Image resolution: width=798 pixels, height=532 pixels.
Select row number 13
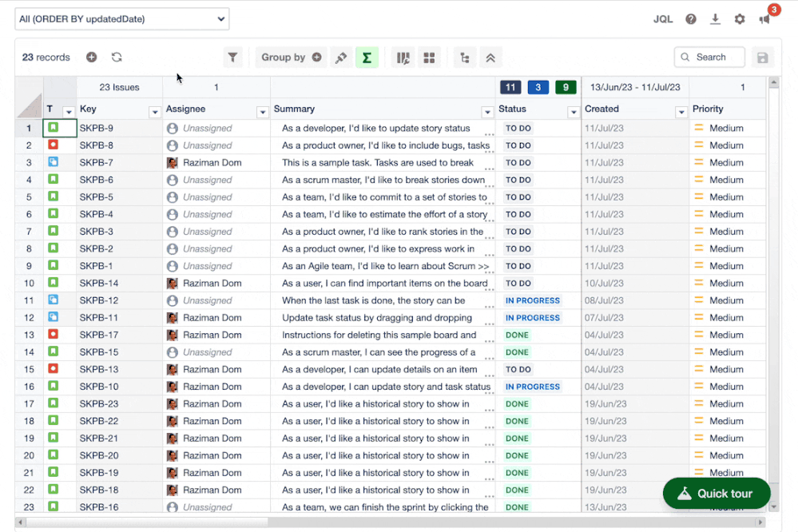point(29,335)
